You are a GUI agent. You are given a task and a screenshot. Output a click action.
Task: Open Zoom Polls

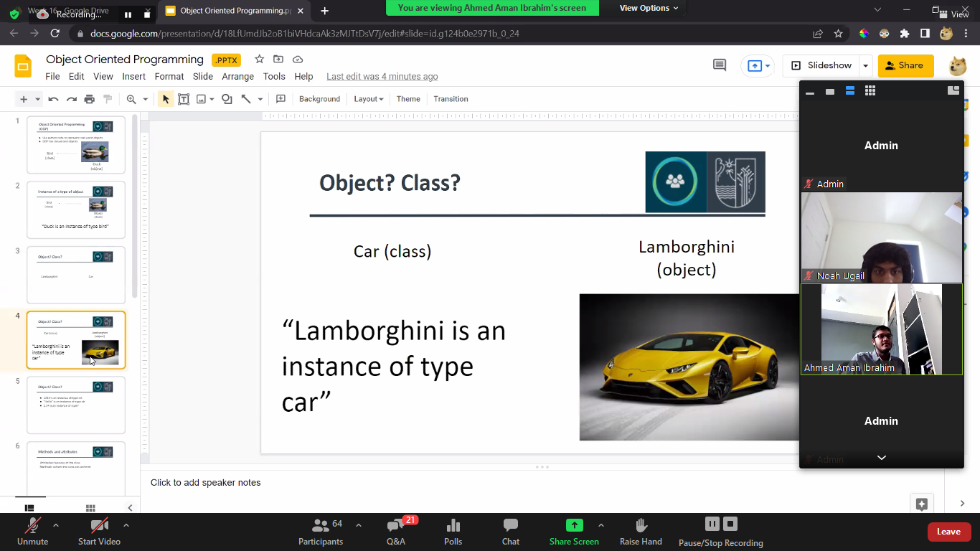pyautogui.click(x=453, y=532)
